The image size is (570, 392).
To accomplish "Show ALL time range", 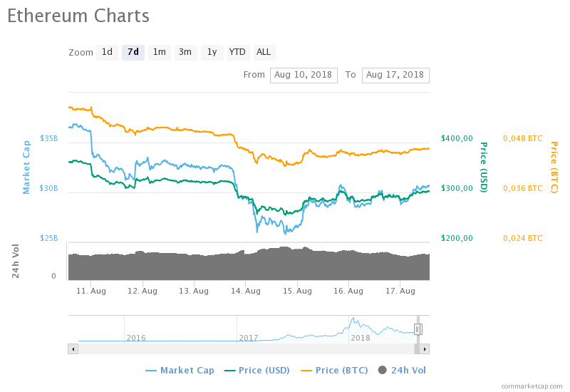I will click(x=264, y=52).
